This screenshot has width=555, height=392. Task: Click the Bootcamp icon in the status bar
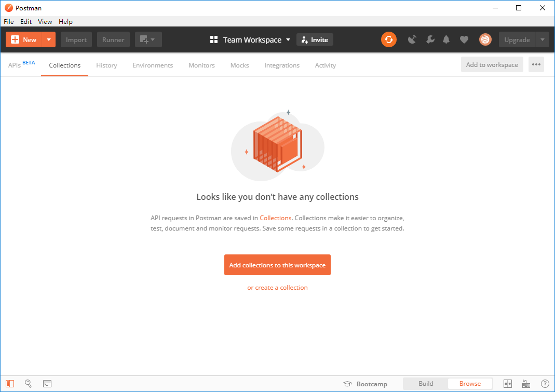[347, 384]
